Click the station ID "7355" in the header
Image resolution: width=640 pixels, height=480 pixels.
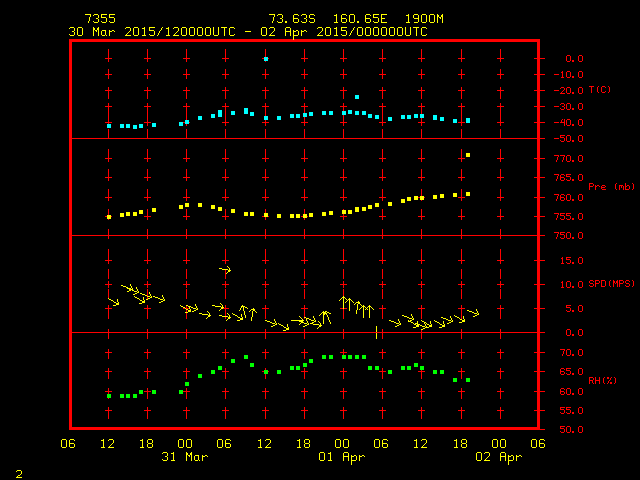pyautogui.click(x=100, y=19)
